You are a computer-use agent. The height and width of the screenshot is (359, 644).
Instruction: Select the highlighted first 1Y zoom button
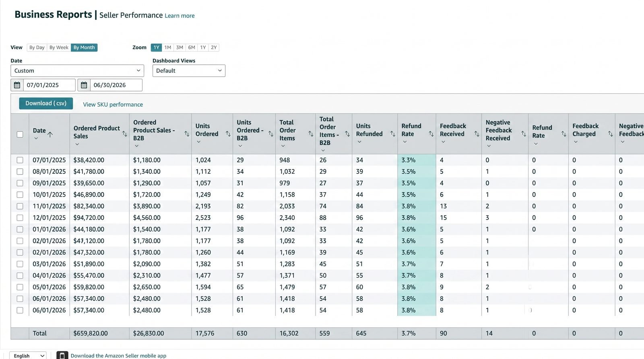[x=156, y=47]
